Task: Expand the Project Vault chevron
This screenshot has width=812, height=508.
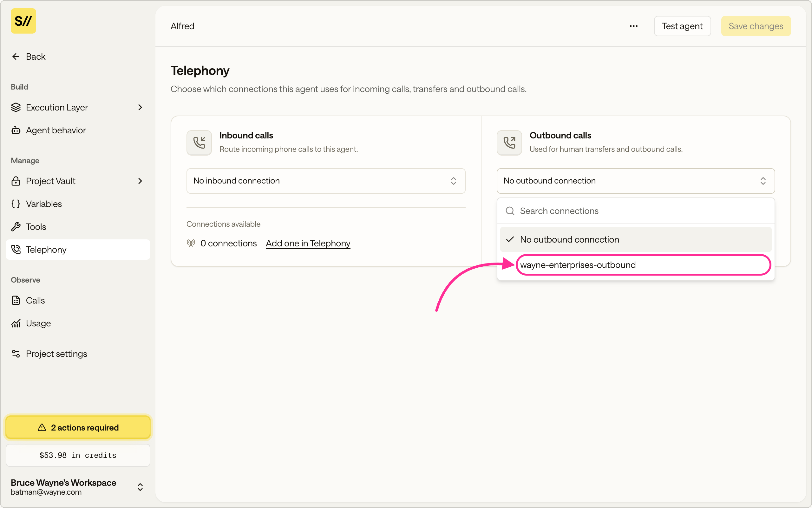Action: (x=140, y=181)
